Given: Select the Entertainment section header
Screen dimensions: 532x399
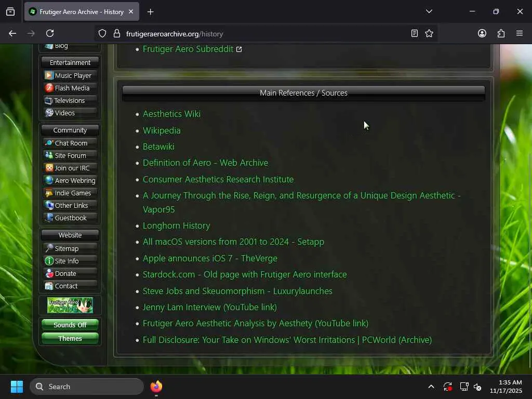Looking at the screenshot, I should [70, 62].
